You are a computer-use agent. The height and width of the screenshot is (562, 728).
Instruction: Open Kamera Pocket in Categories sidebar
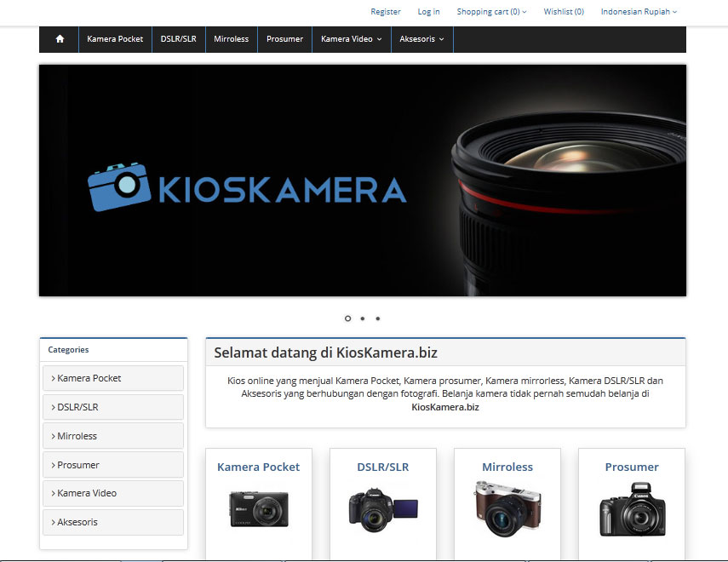(x=113, y=378)
